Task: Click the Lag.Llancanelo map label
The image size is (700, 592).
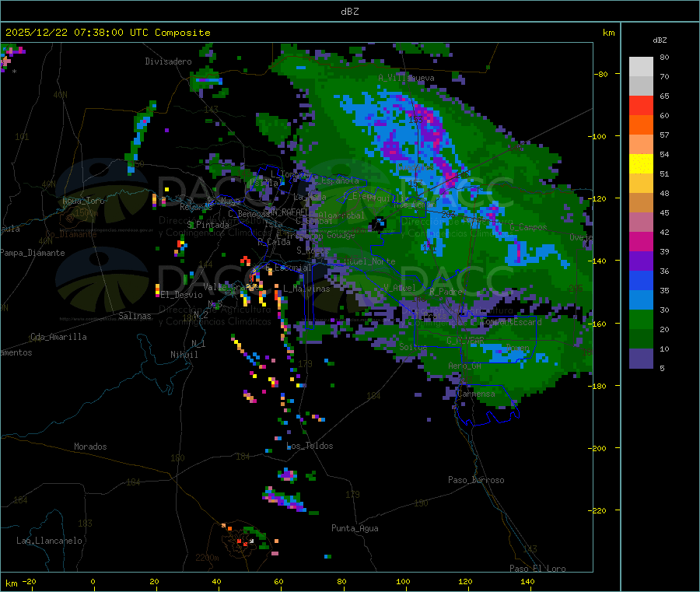Action: [x=50, y=541]
